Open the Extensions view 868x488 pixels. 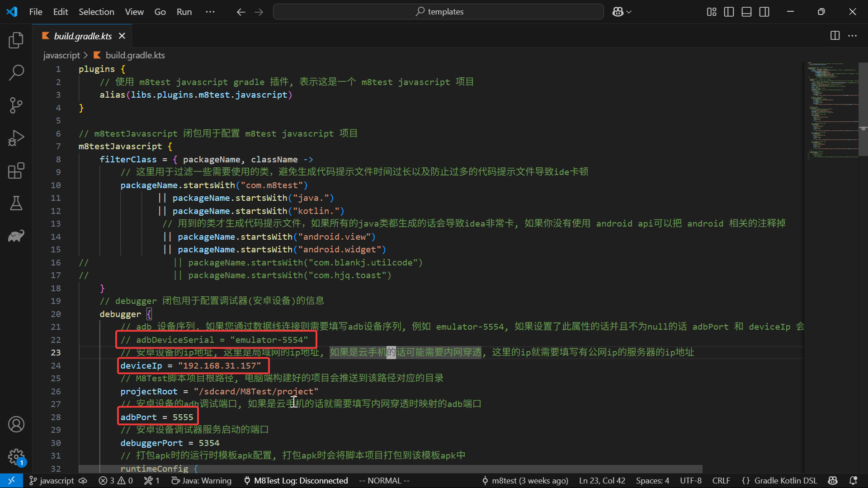coord(16,171)
